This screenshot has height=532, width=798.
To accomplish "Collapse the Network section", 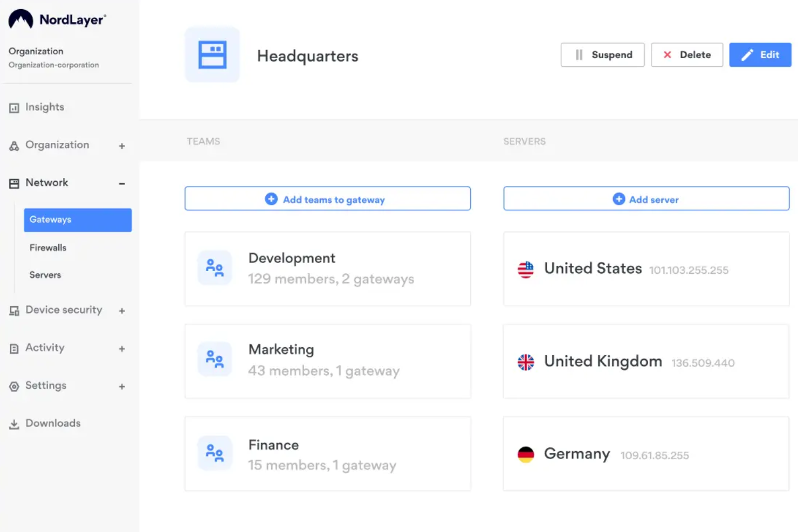I will [122, 183].
